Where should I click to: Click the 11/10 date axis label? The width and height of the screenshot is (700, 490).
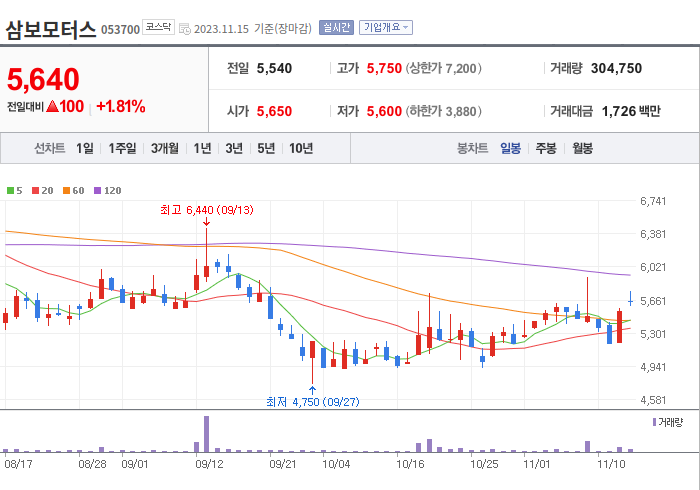(x=611, y=464)
